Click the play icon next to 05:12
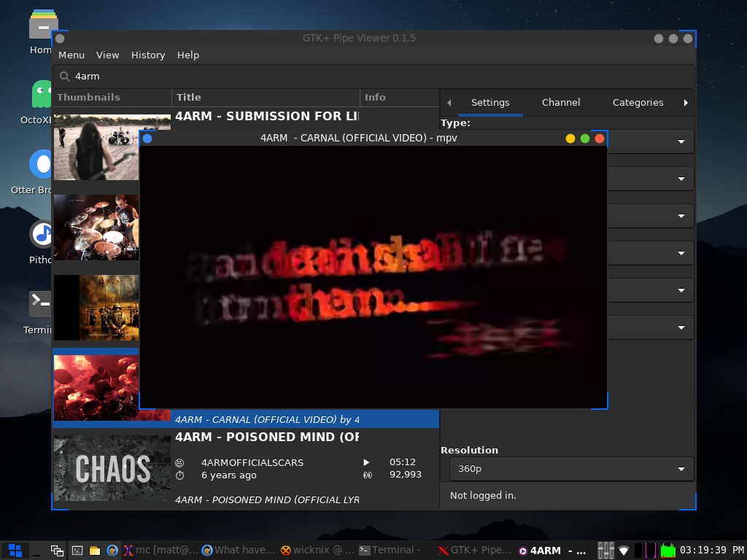 tap(366, 462)
